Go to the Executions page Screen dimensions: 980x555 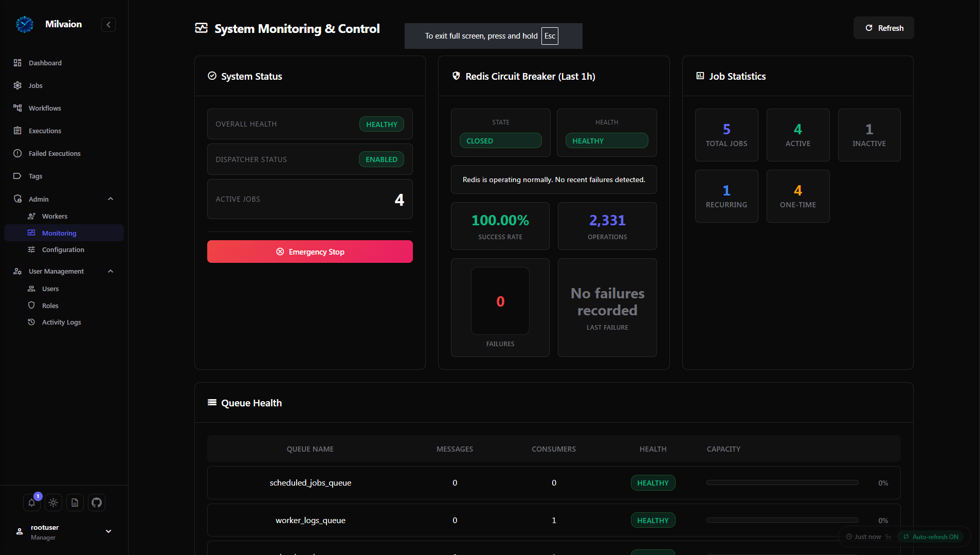coord(45,131)
